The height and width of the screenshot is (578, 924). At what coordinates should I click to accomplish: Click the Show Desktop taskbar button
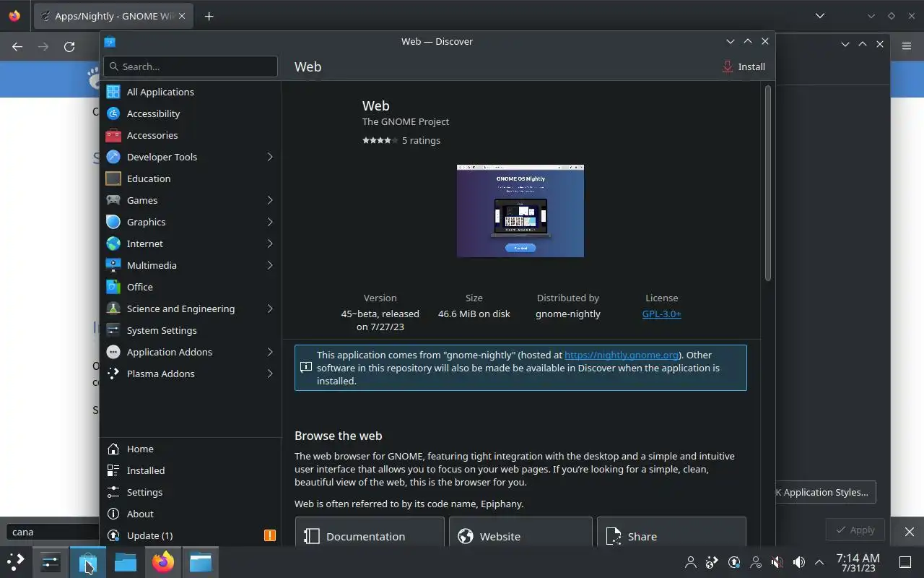pyautogui.click(x=905, y=562)
